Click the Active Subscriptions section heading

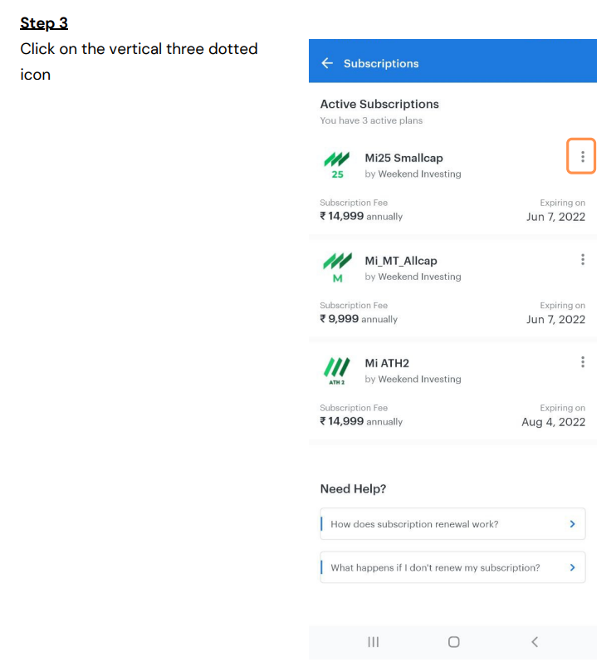pos(379,104)
